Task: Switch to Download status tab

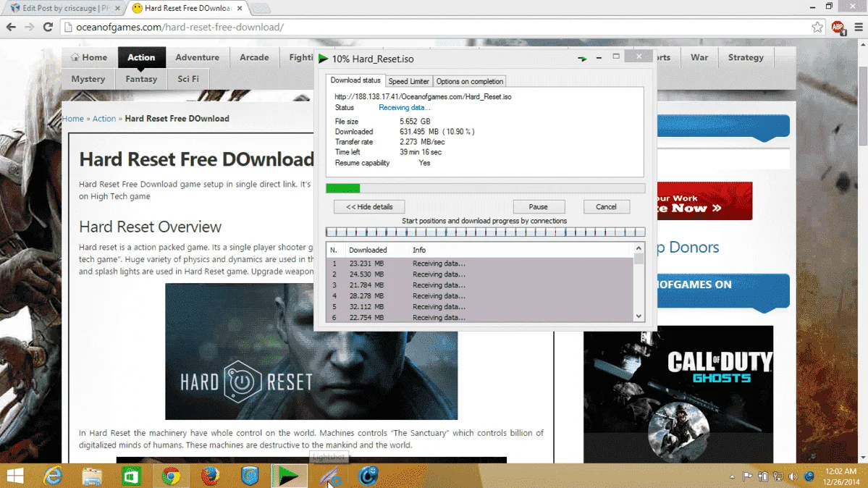Action: click(x=355, y=80)
